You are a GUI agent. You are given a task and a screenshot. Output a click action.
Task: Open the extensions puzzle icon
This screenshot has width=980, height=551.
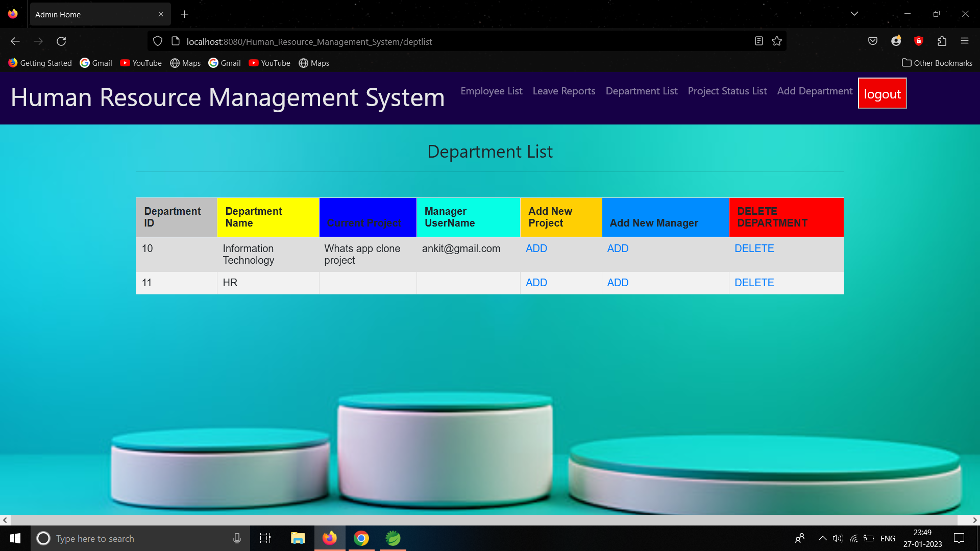click(x=942, y=41)
